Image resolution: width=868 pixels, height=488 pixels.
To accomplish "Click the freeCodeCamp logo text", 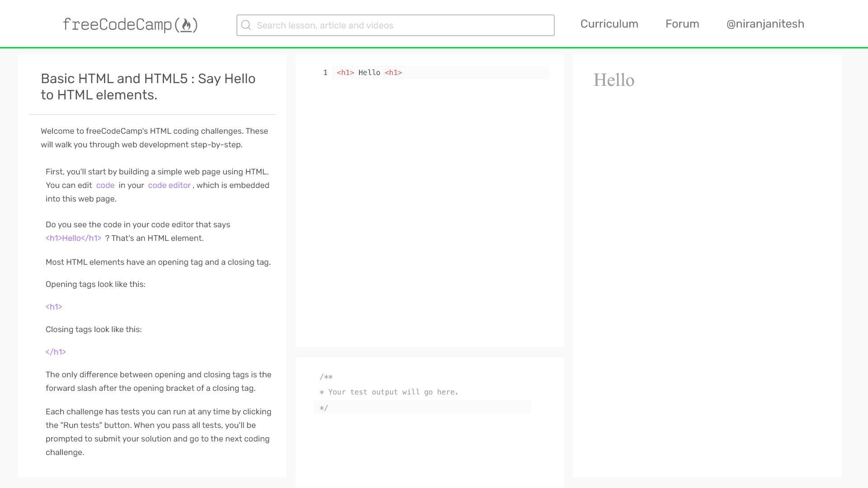I will (x=118, y=25).
